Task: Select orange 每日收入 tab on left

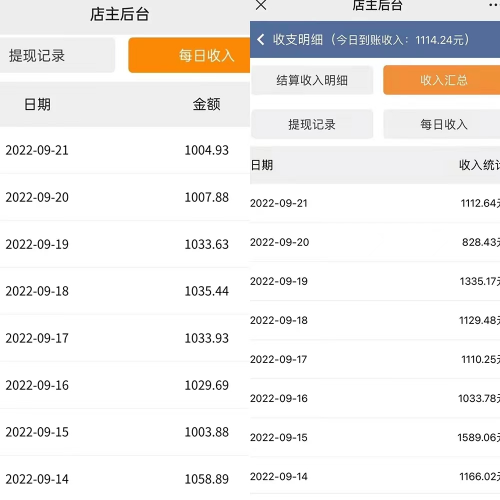Action: 189,55
